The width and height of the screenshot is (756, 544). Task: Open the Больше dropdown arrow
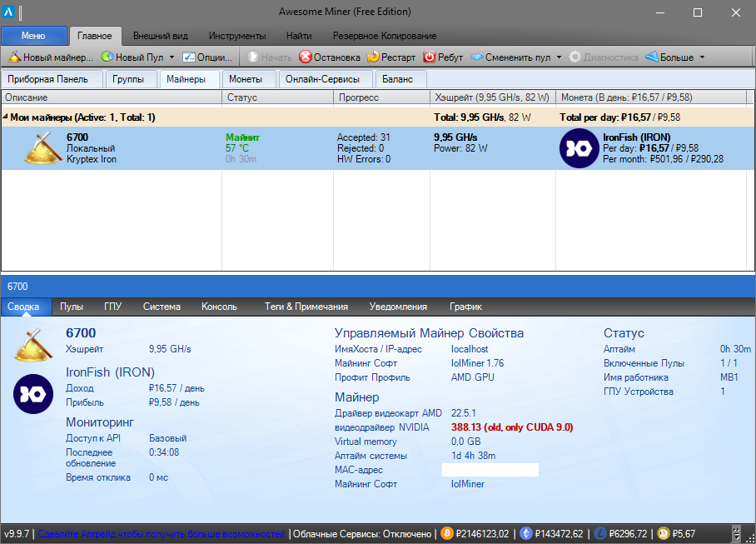(702, 57)
